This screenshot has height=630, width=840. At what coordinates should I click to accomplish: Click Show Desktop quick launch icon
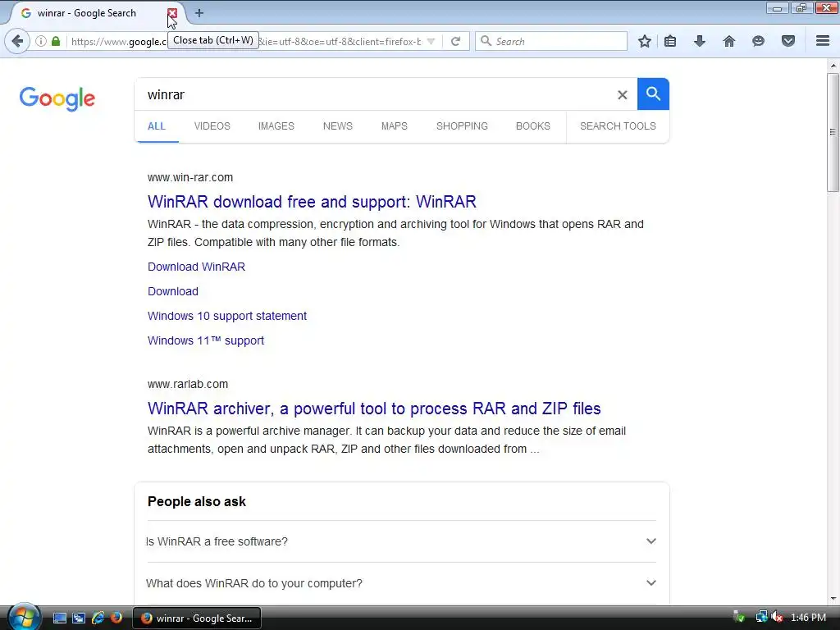[59, 619]
